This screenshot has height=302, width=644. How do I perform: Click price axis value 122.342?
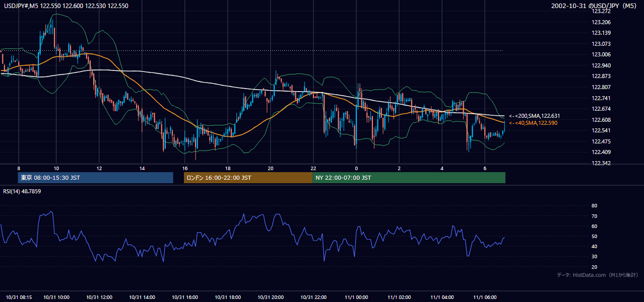pyautogui.click(x=601, y=163)
